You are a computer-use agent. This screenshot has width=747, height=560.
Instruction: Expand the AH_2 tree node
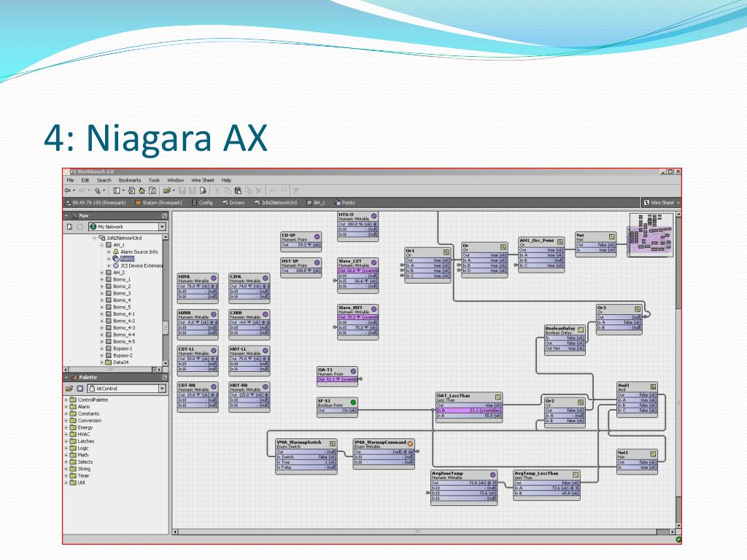[x=101, y=273]
